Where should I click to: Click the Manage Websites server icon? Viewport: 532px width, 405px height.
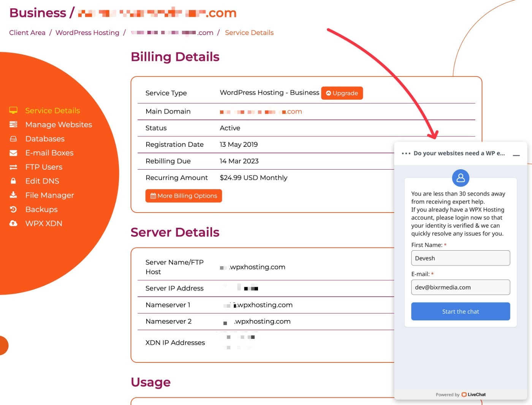tap(13, 124)
